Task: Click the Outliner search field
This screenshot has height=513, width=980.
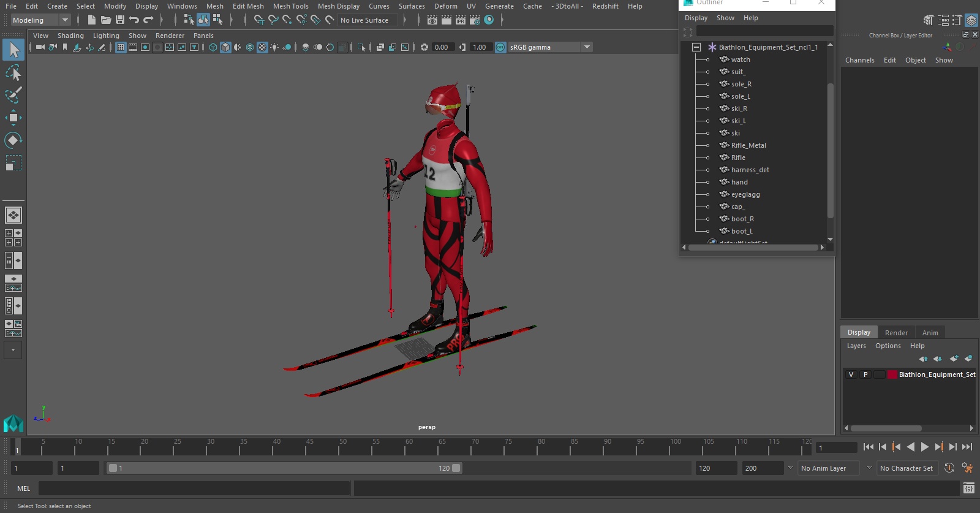Action: pyautogui.click(x=764, y=31)
